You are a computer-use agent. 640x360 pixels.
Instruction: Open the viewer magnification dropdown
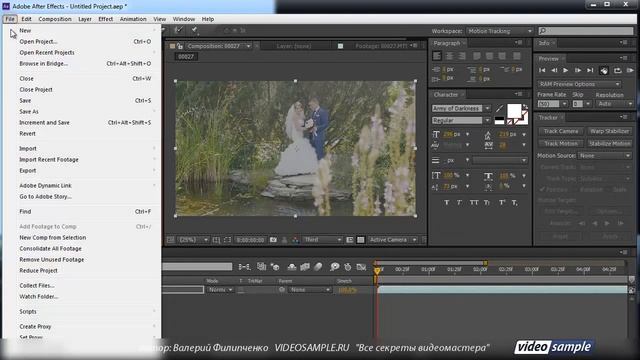coord(193,240)
